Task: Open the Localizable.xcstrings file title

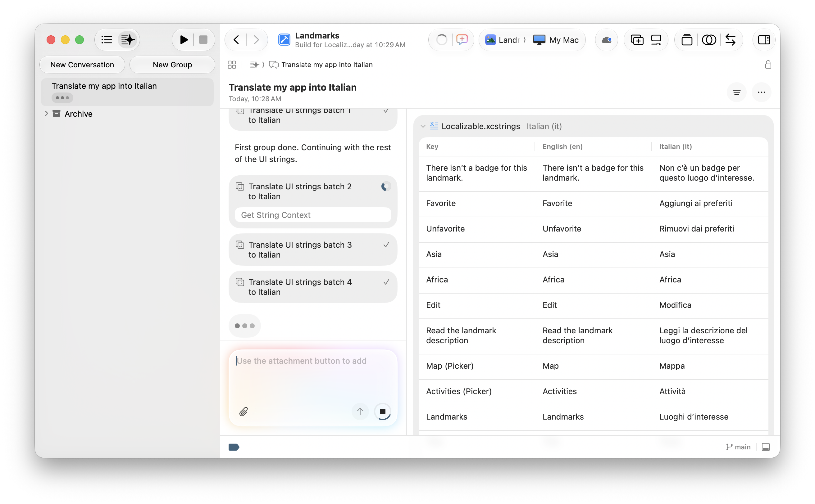Action: coord(480,126)
